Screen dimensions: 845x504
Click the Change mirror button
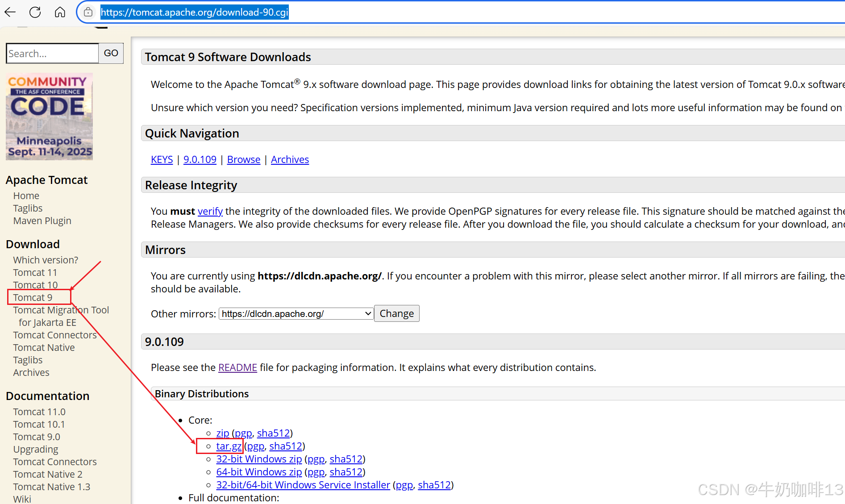click(396, 313)
